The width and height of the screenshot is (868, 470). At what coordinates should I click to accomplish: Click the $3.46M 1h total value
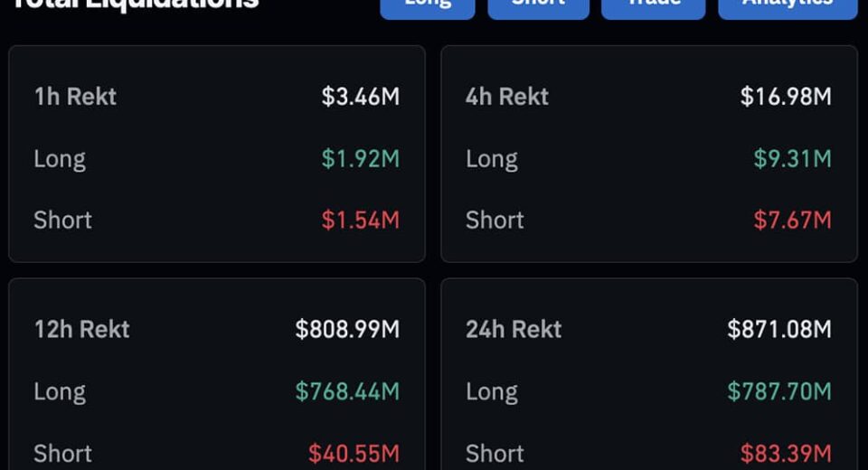tap(360, 97)
